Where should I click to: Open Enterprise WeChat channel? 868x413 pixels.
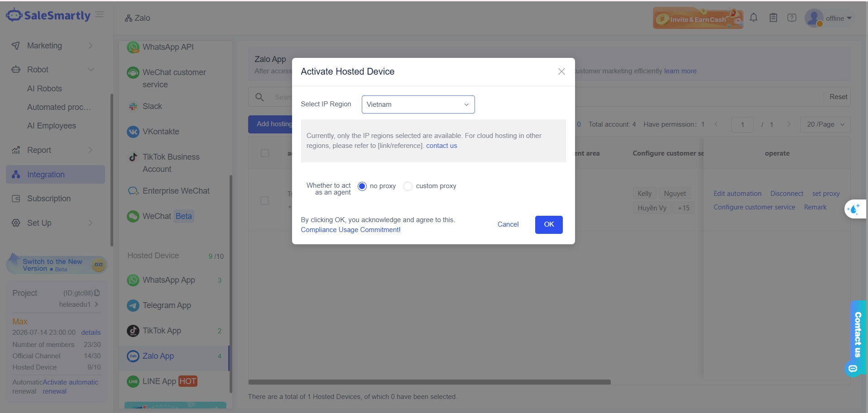[175, 191]
